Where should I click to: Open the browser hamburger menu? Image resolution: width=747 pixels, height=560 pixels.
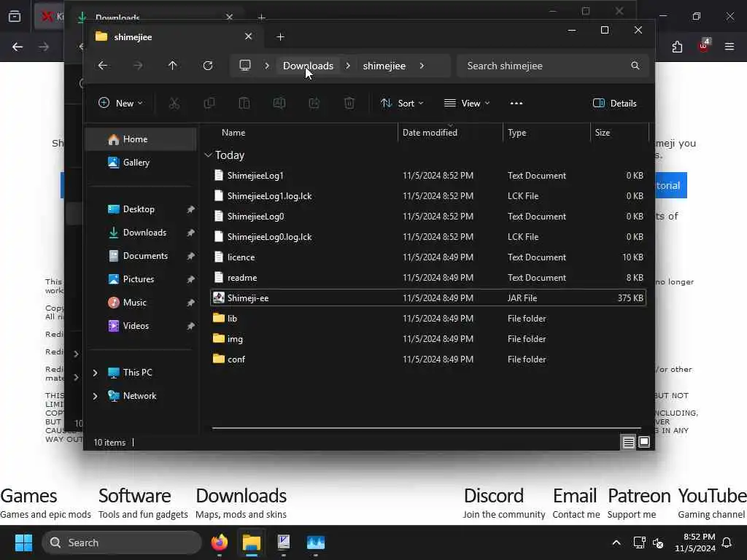pyautogui.click(x=729, y=47)
